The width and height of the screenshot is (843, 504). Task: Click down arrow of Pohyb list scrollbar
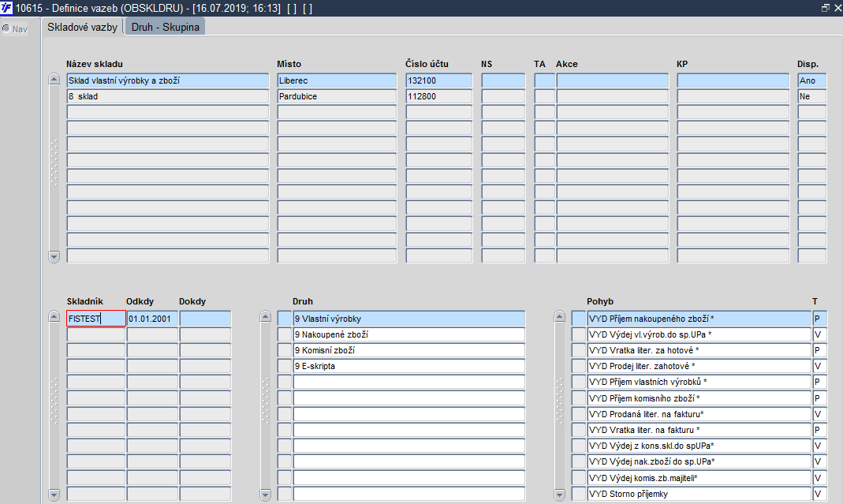[x=559, y=494]
